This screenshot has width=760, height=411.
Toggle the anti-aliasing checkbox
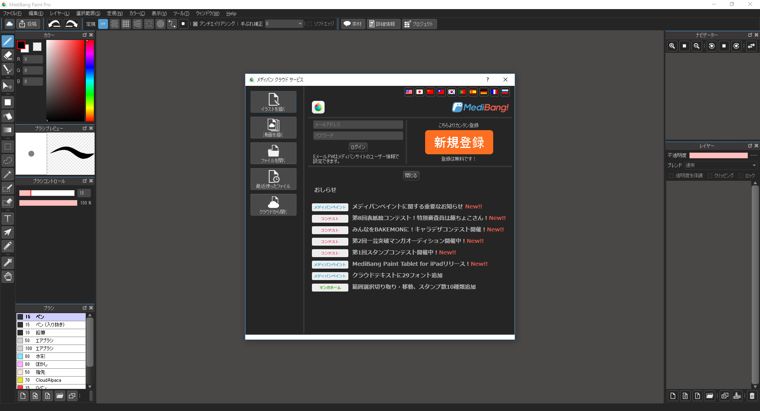[x=195, y=24]
